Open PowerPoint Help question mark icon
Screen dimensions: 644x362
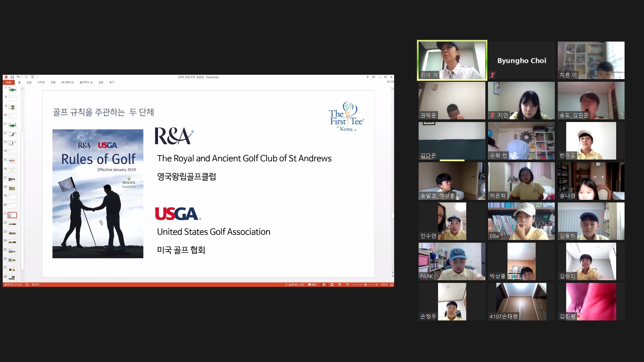pyautogui.click(x=368, y=77)
